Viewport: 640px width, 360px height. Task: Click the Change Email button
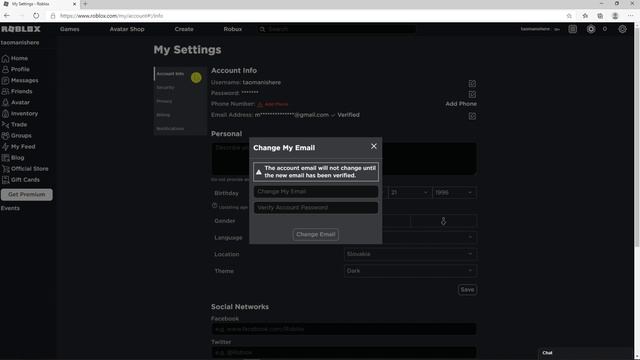(x=316, y=234)
